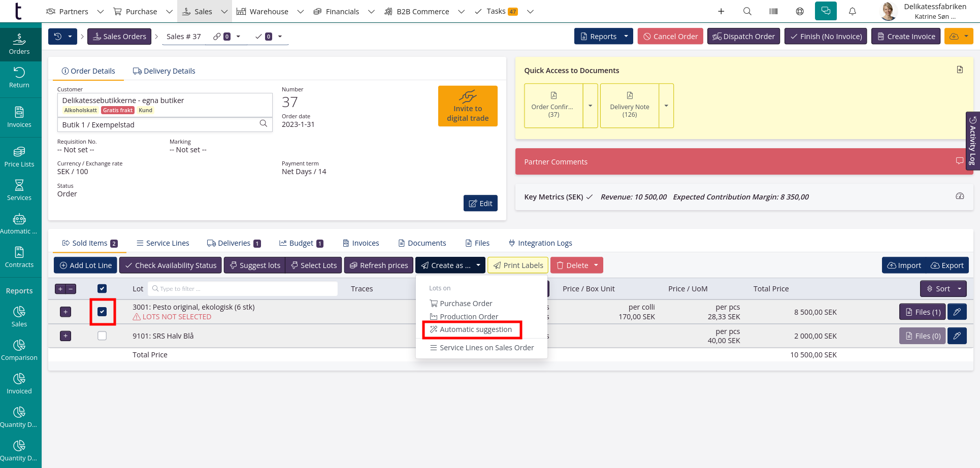Click the Lot filter text field
980x468 pixels.
[243, 289]
